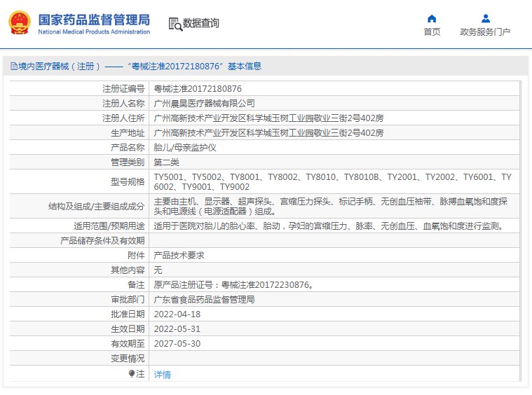Click the 生产地址 address value
The width and height of the screenshot is (532, 395).
[268, 132]
